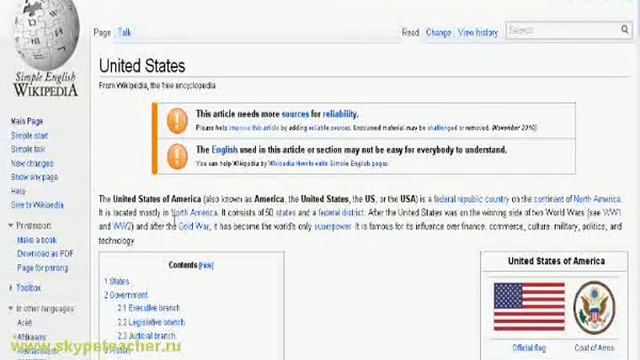Viewport: 640px width, 360px height.
Task: Open the sources link in notice
Action: tap(295, 114)
